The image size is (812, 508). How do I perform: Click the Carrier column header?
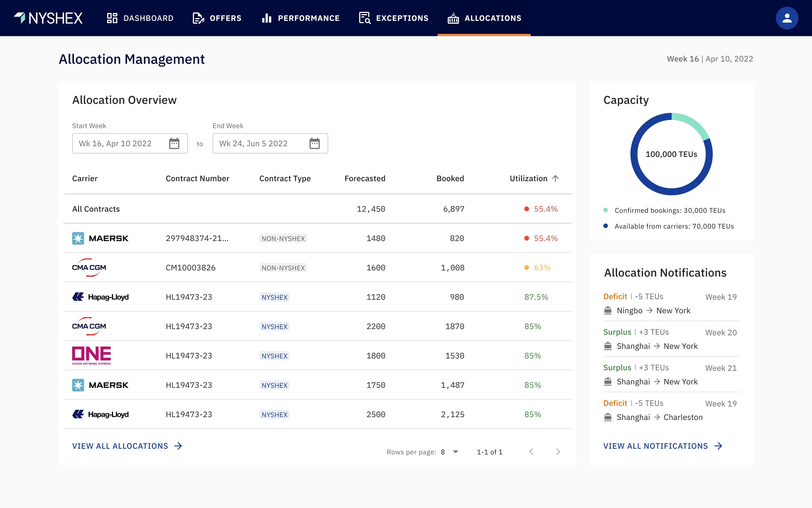point(85,178)
